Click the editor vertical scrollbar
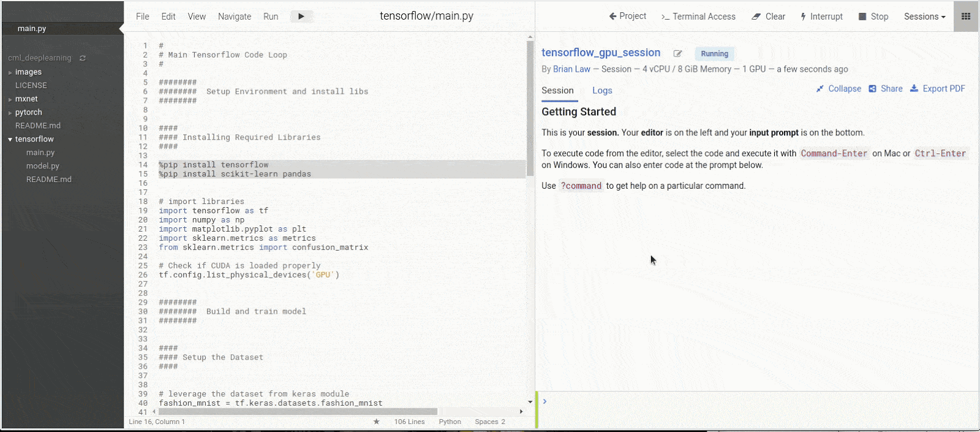Viewport: 980px width, 432px height. (x=530, y=109)
